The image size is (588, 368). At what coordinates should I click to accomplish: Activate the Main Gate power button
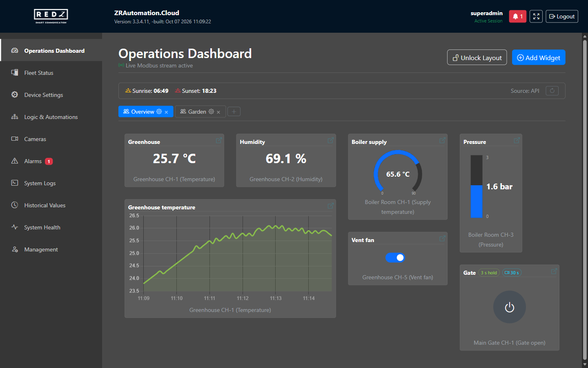(x=510, y=307)
